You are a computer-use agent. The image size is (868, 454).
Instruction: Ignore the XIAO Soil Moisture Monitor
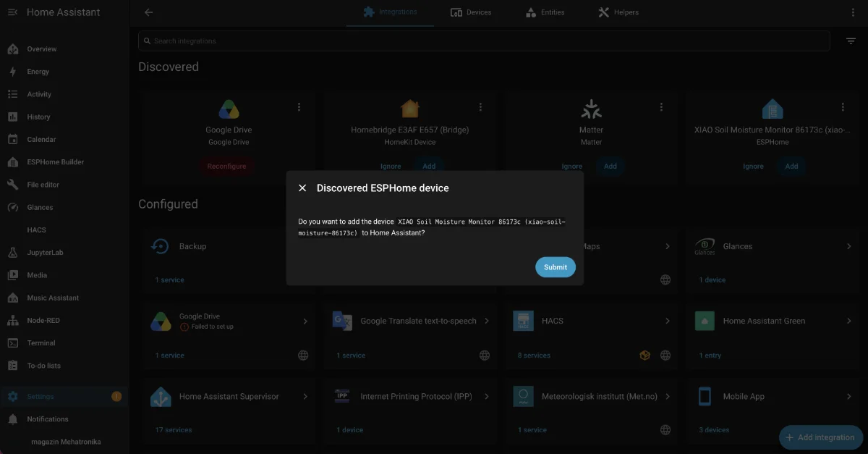tap(753, 167)
